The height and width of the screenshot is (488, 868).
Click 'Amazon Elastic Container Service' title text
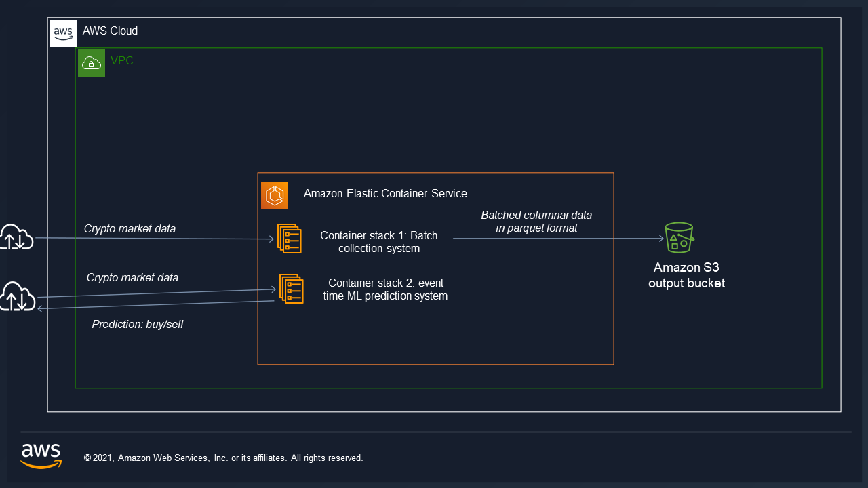[x=385, y=194]
